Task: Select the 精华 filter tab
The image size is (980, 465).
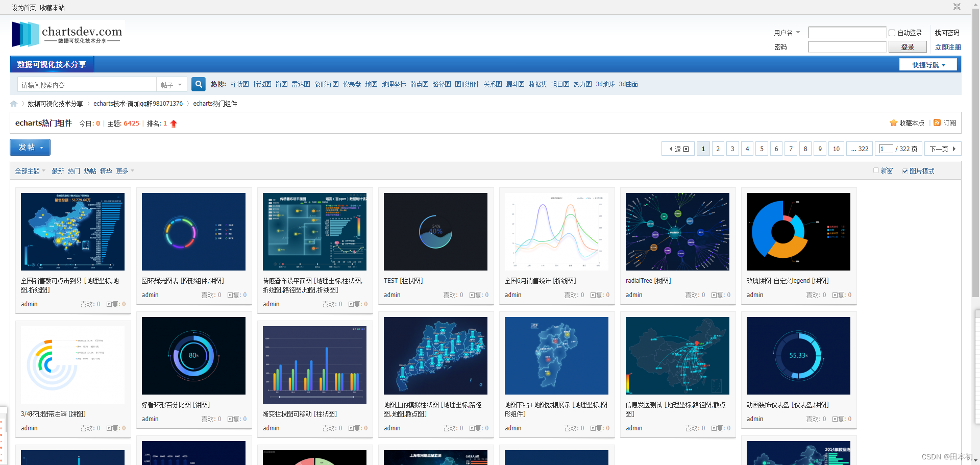Action: (106, 171)
